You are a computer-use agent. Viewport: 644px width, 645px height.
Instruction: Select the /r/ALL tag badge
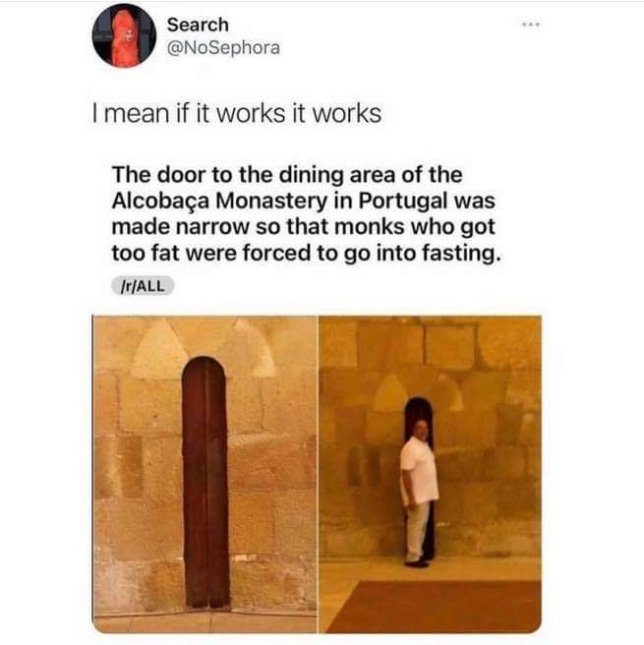[x=143, y=285]
